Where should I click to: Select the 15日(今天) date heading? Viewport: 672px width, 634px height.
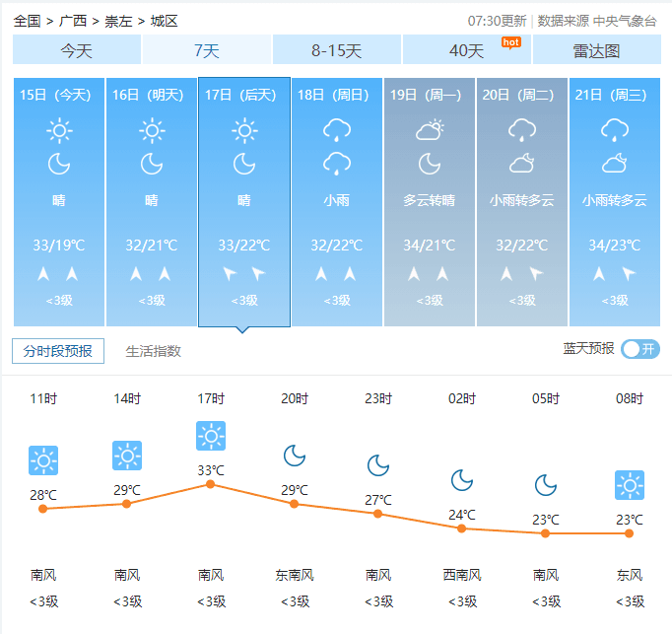[x=56, y=95]
